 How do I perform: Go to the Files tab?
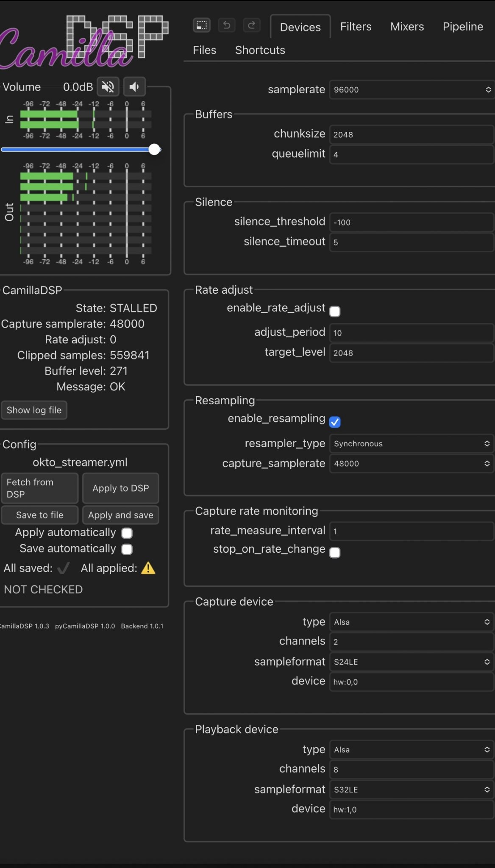(x=205, y=50)
